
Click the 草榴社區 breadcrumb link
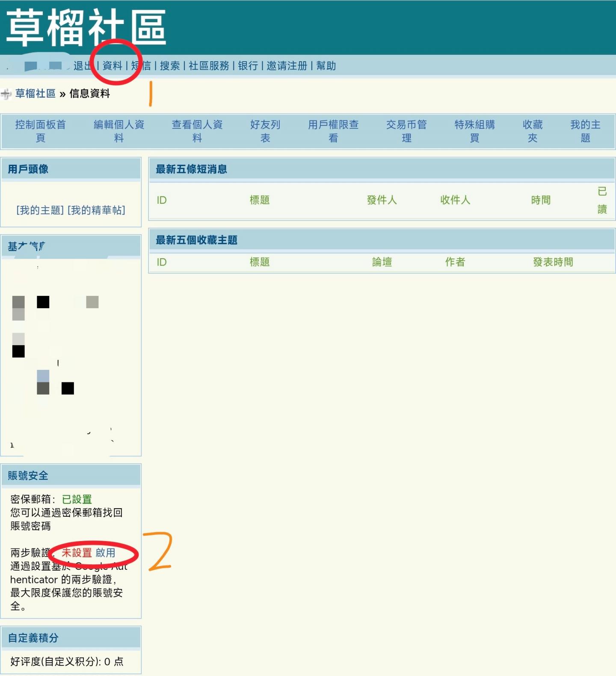pyautogui.click(x=36, y=94)
